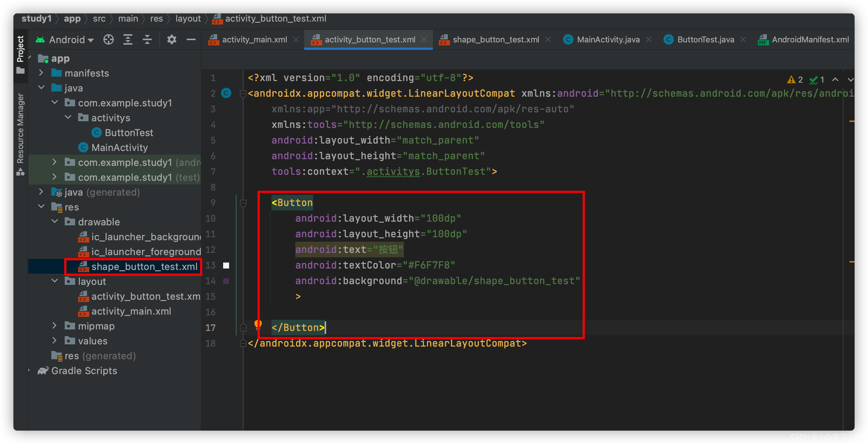Expand the java (generated) folder

pyautogui.click(x=41, y=192)
